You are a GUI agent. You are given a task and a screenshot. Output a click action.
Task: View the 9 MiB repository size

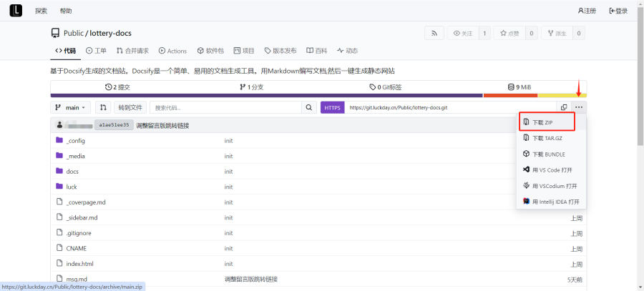pos(519,87)
